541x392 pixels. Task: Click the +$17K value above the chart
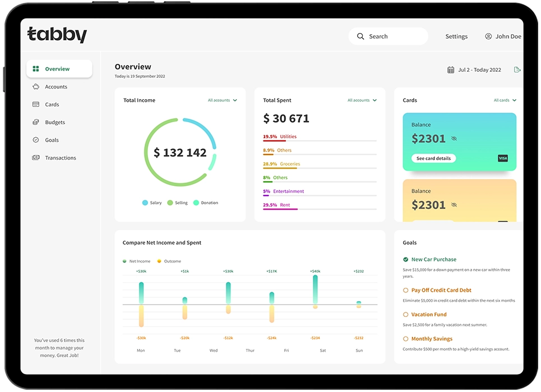(x=271, y=272)
